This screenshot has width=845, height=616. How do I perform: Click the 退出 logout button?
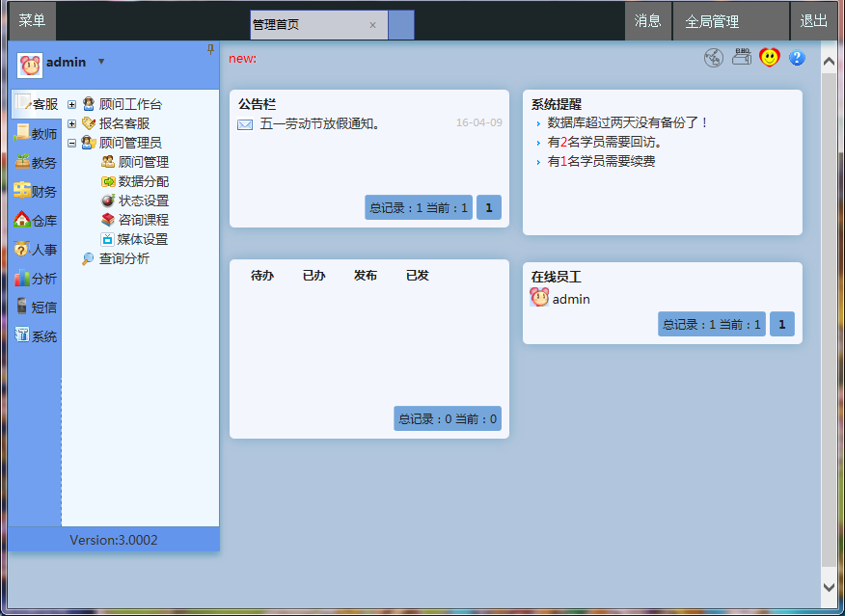click(x=813, y=20)
